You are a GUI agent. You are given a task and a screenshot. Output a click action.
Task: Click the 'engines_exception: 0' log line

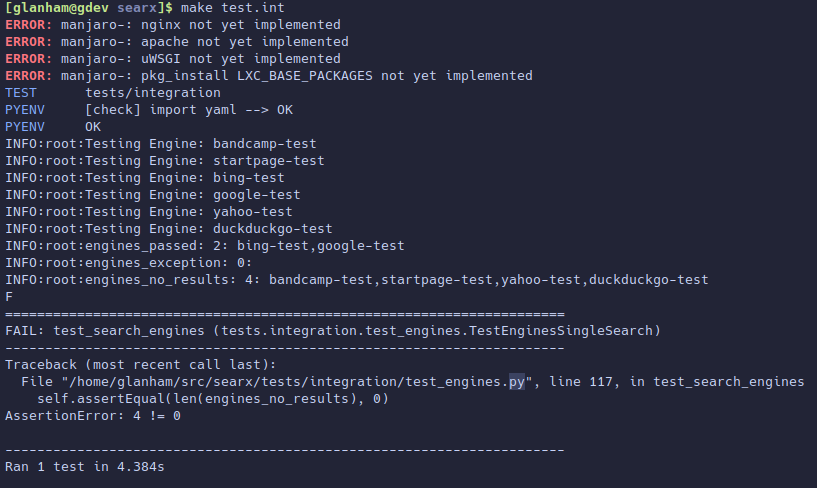pos(129,263)
